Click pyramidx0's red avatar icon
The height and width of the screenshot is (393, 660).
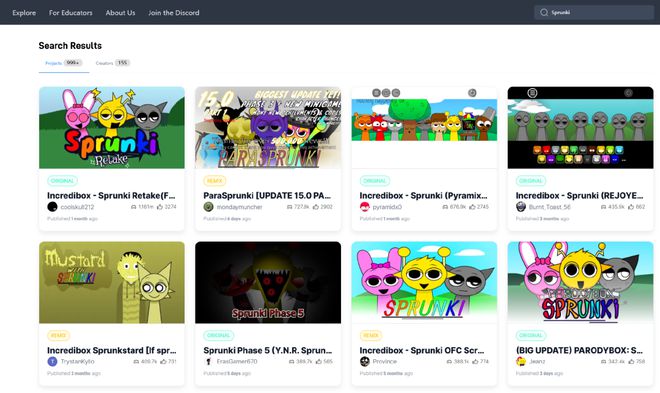[x=365, y=207]
